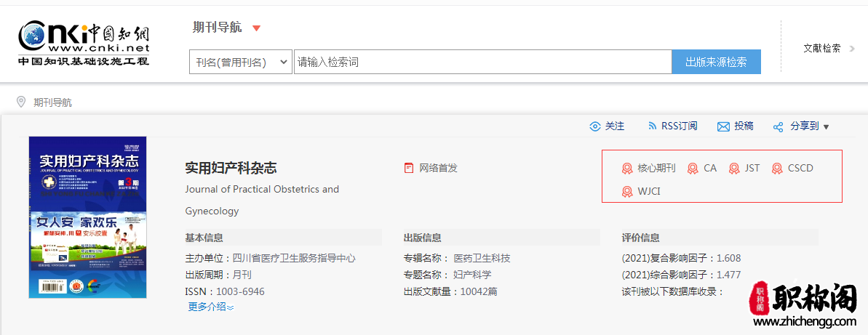Click the RSS订阅 label
The height and width of the screenshot is (335, 868).
point(680,126)
